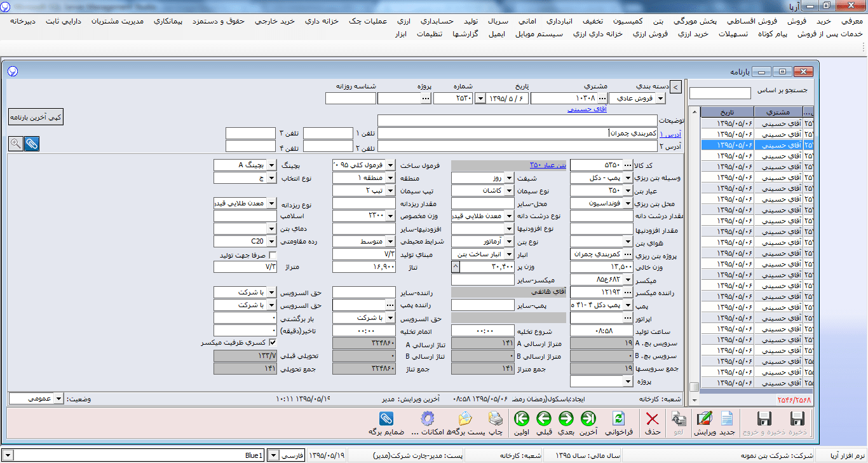Viewport: 868px width, 463px height.
Task: Click in the جستجو بر اساس search box
Action: [719, 93]
